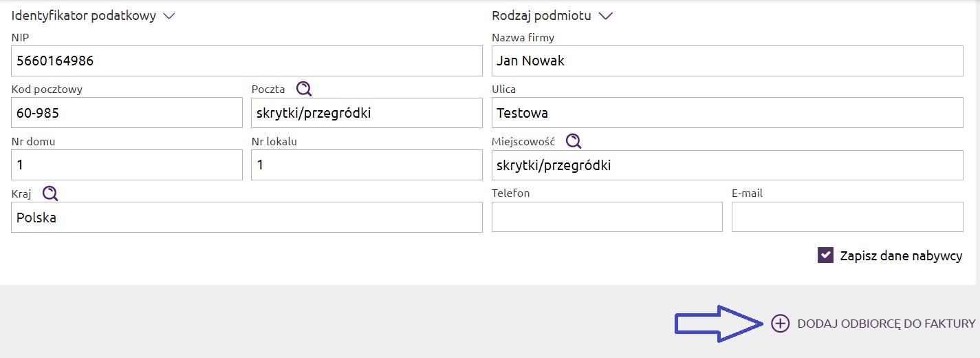Click the magnifier icon next to Poczta
Viewport: 980px width, 358px height.
(x=304, y=89)
